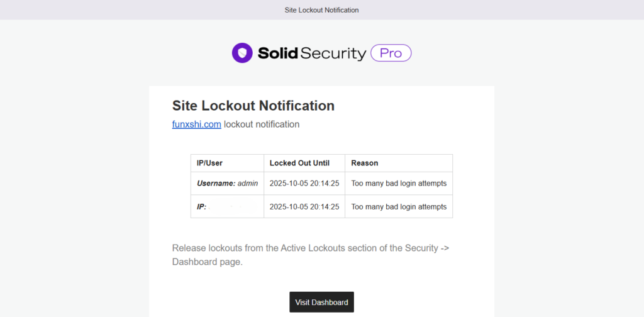
Task: Click the Solid Security logo text
Action: (x=311, y=53)
